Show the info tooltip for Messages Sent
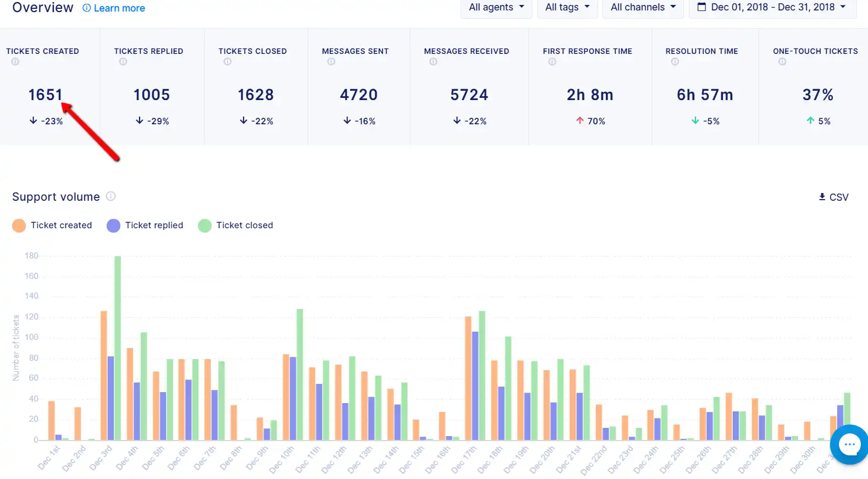The image size is (868, 479). point(331,62)
